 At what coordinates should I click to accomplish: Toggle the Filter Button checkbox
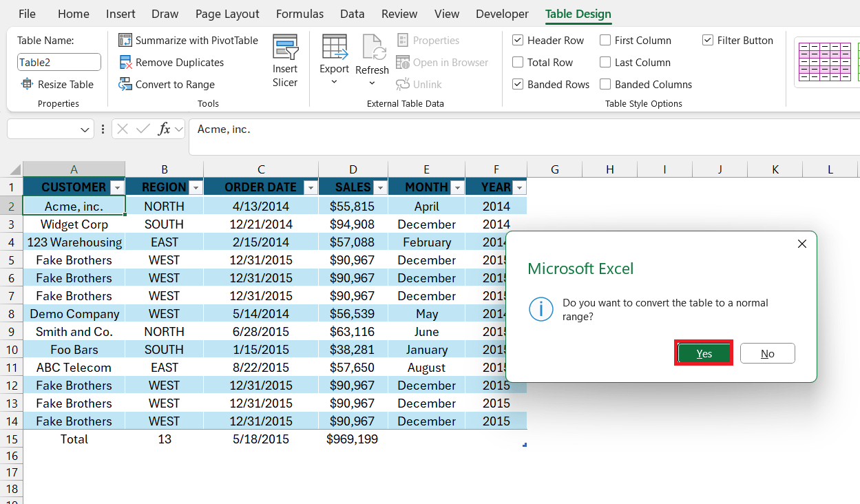[x=708, y=41]
